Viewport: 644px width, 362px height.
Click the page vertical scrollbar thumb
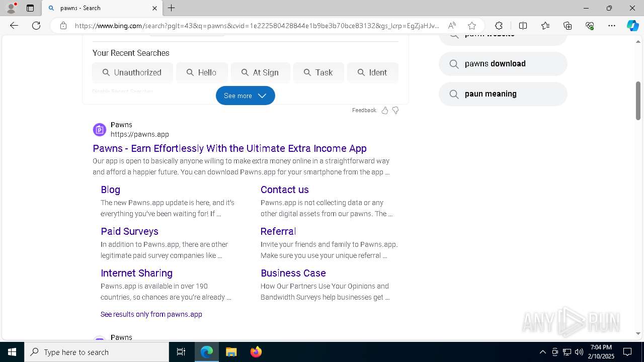tap(638, 101)
